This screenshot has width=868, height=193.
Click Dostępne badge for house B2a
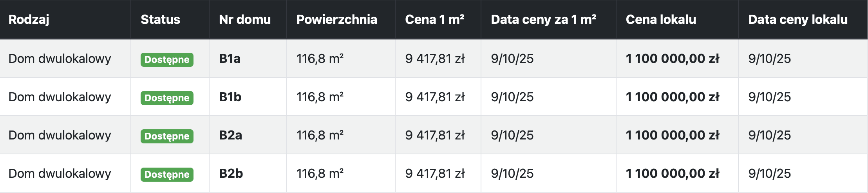pos(167,136)
